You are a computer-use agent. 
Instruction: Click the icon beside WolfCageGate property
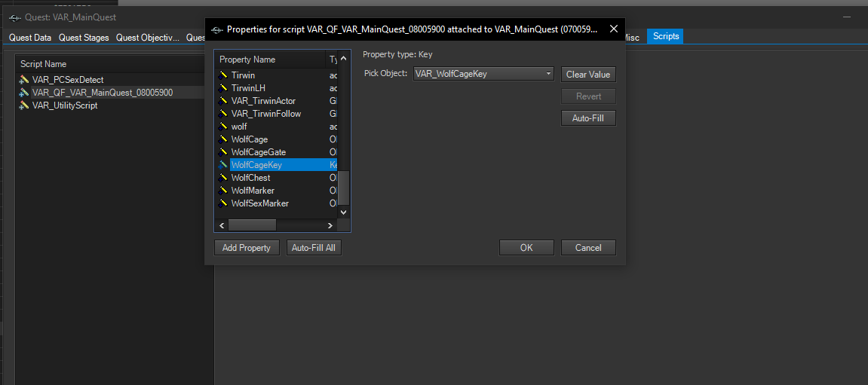[223, 151]
